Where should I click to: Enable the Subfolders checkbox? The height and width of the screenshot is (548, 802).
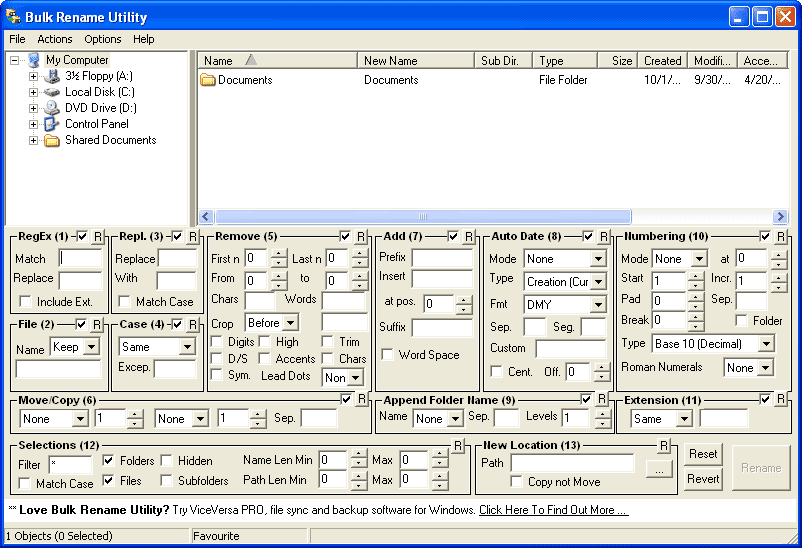166,480
